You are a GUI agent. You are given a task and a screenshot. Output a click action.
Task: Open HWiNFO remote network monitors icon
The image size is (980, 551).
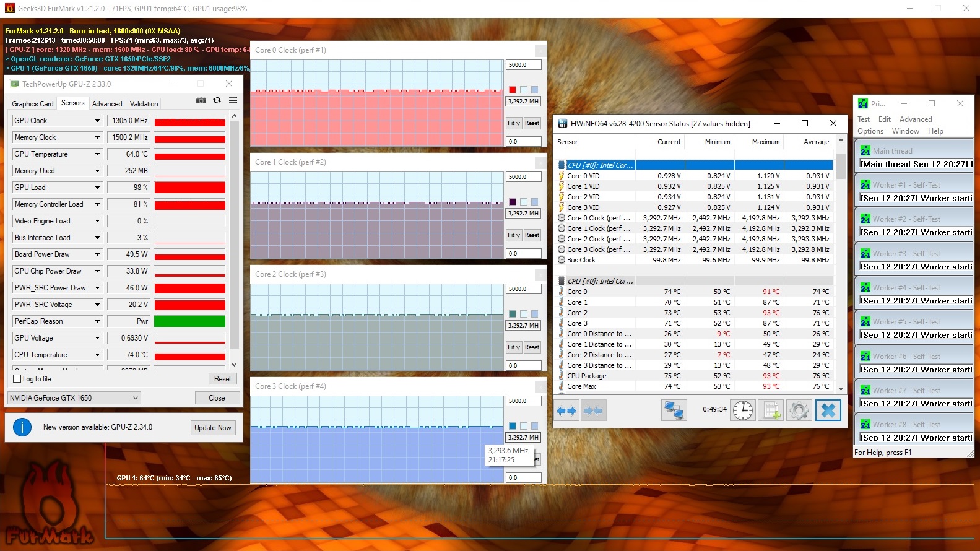click(x=674, y=410)
